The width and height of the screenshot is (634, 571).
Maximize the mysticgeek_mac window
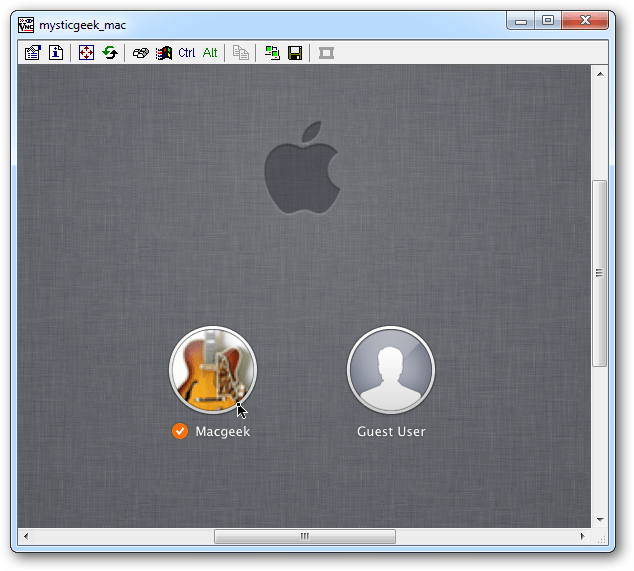tap(548, 21)
